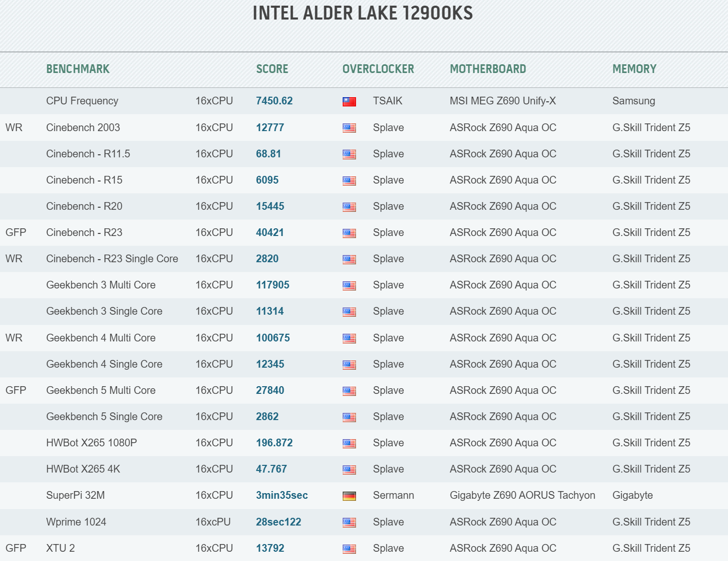Viewport: 728px width, 561px height.
Task: Click US flag in Cinebench - R15 row
Action: point(349,180)
